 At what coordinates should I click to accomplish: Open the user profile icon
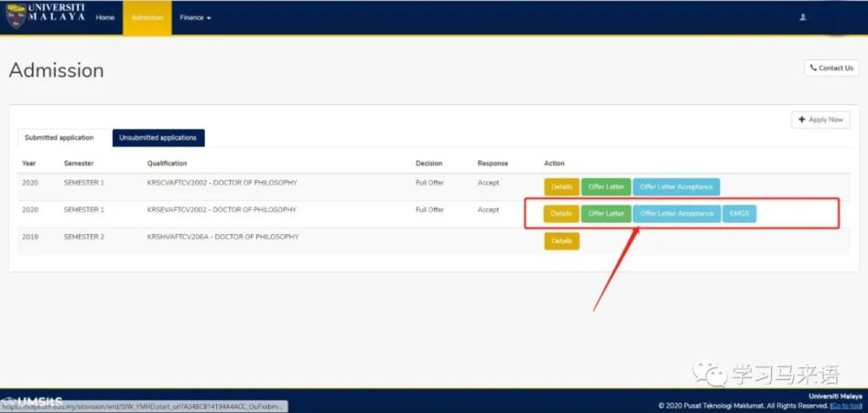coord(802,17)
